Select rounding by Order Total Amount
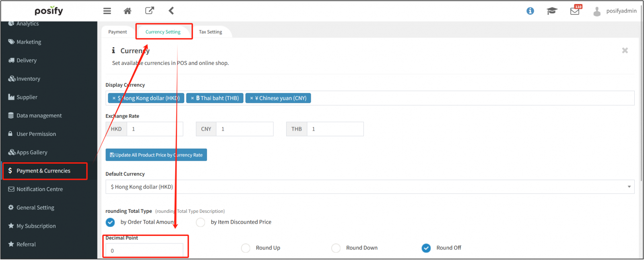Image resolution: width=644 pixels, height=260 pixels. [110, 222]
